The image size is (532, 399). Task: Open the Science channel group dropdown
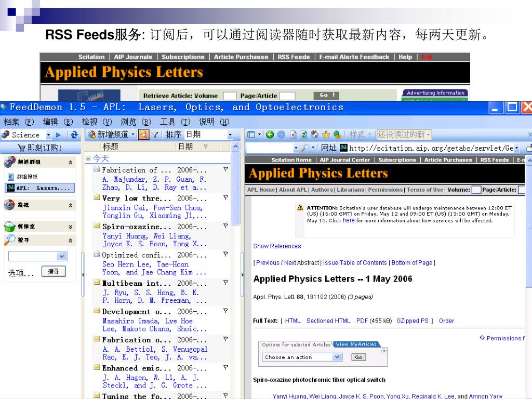tap(48, 135)
